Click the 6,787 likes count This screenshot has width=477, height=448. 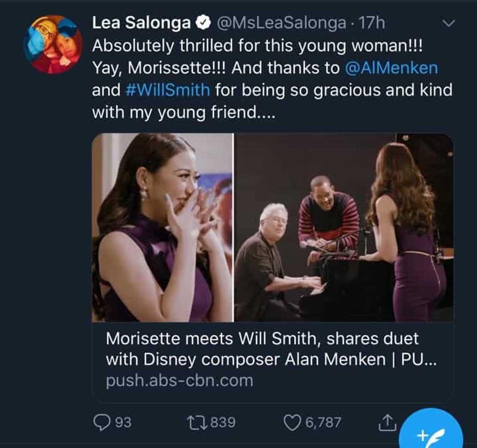click(x=322, y=422)
